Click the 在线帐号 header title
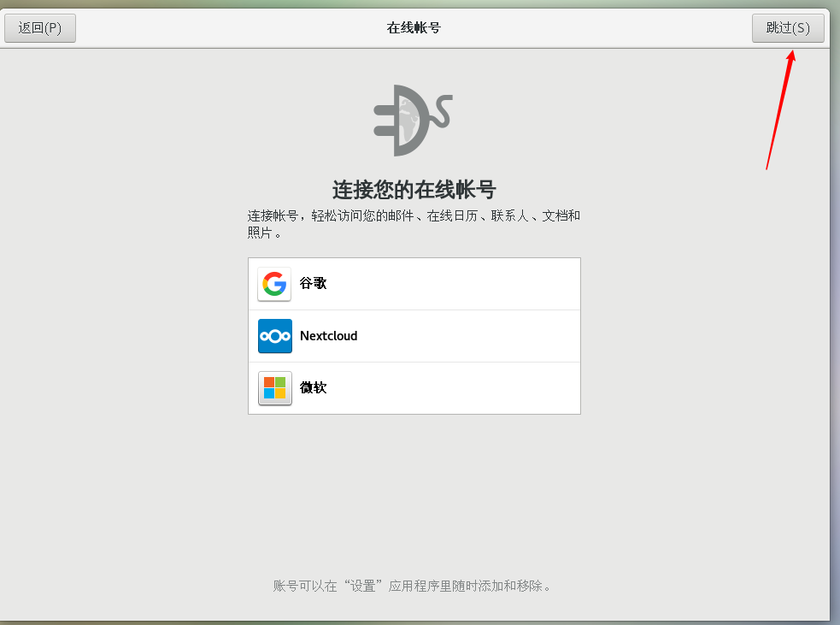This screenshot has height=625, width=840. 414,28
